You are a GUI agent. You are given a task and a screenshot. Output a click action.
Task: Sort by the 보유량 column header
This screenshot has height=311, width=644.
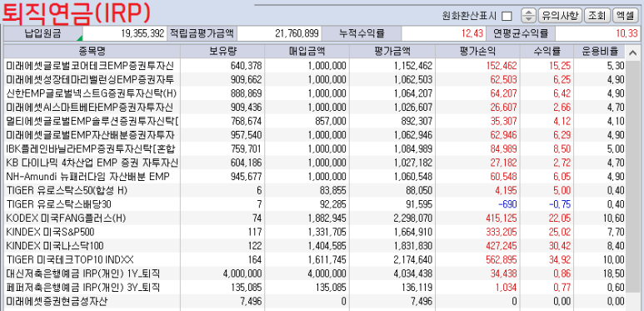tap(222, 52)
